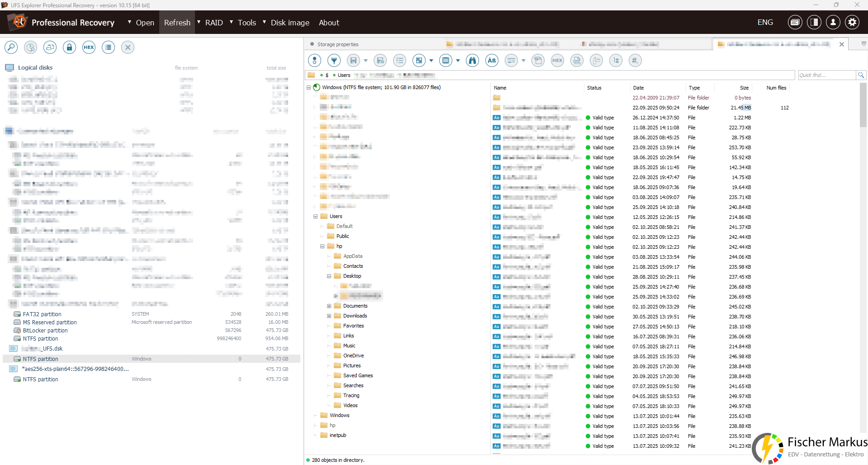Click the ENG language selector
This screenshot has width=868, height=465.
click(765, 22)
